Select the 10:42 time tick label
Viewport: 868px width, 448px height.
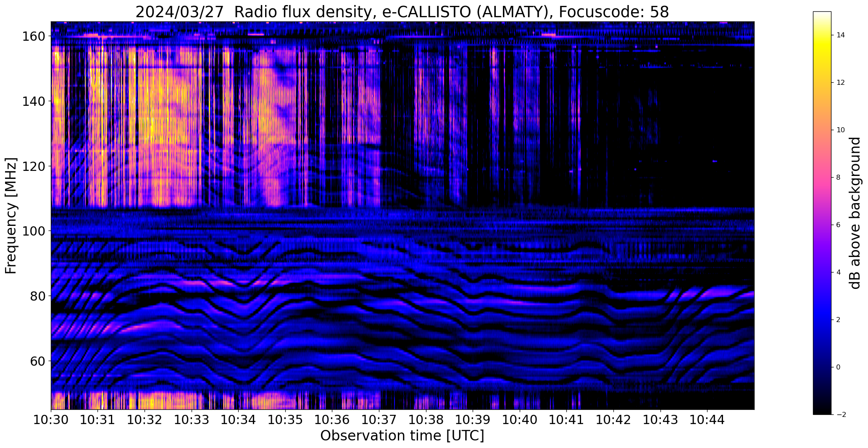[x=613, y=420]
